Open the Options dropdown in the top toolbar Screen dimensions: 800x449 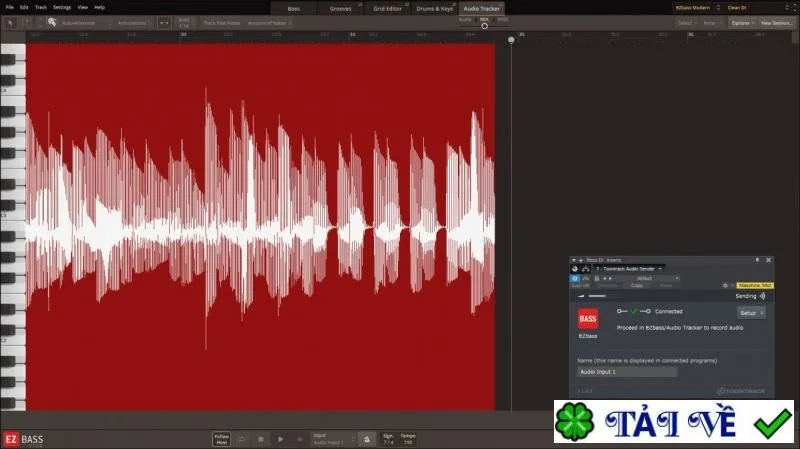tap(742, 23)
